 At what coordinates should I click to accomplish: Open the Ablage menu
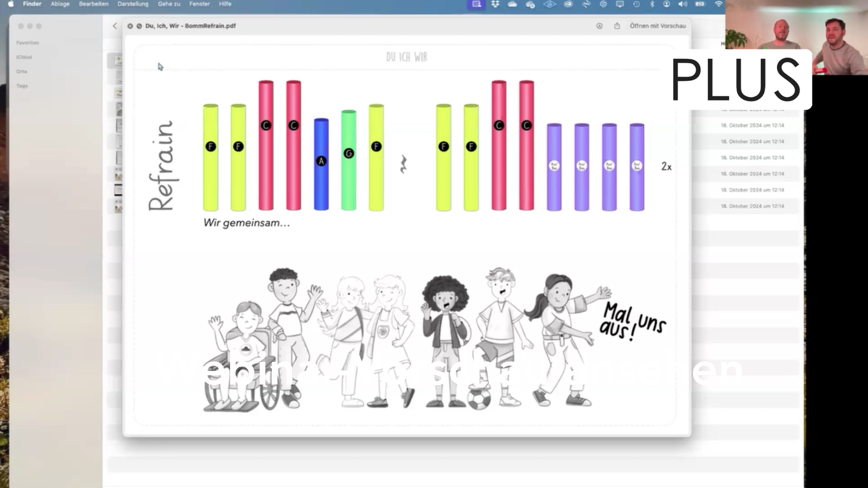click(60, 4)
